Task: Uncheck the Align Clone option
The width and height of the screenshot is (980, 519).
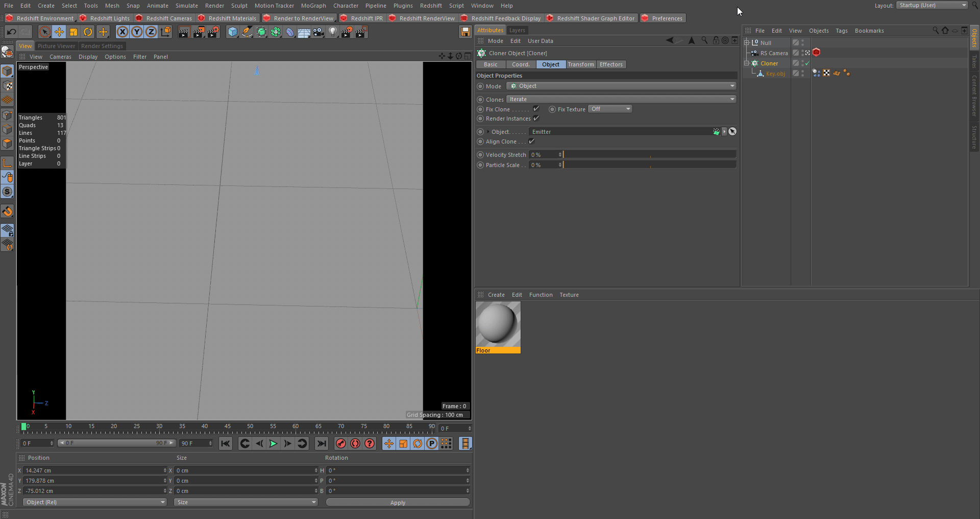Action: tap(531, 141)
